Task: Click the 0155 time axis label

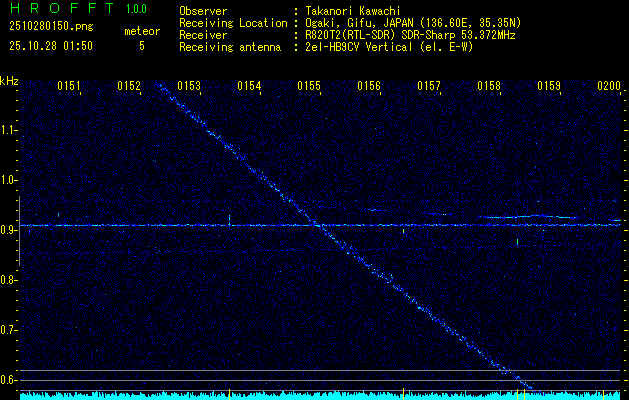Action: click(x=309, y=86)
